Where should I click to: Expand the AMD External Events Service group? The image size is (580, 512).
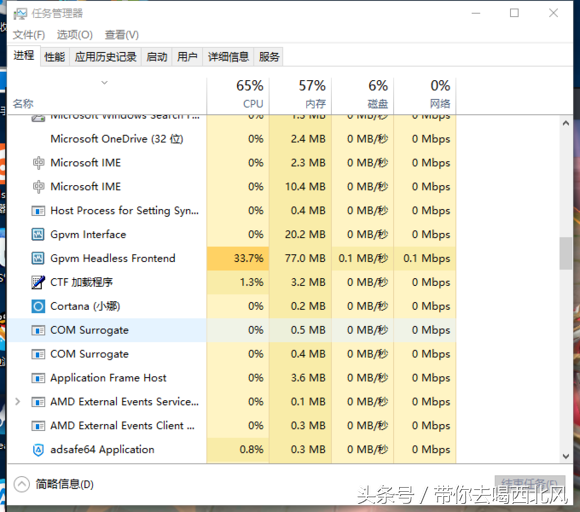(x=17, y=402)
